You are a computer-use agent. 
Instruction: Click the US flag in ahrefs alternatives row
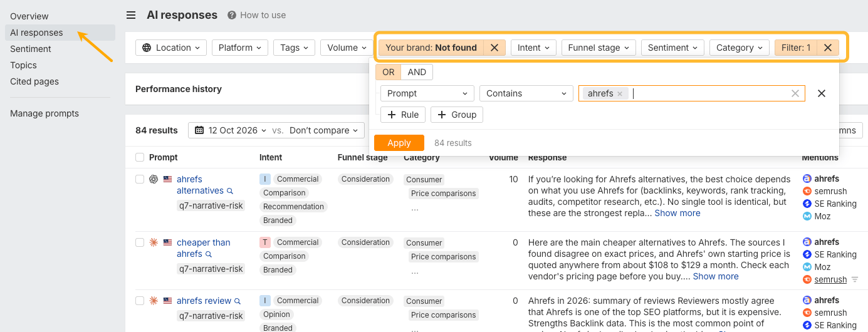click(x=167, y=179)
